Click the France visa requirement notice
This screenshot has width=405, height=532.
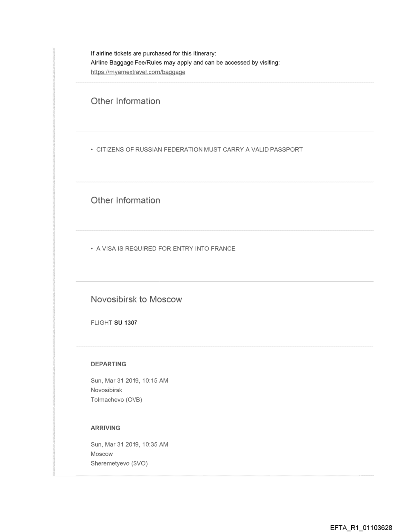(163, 249)
